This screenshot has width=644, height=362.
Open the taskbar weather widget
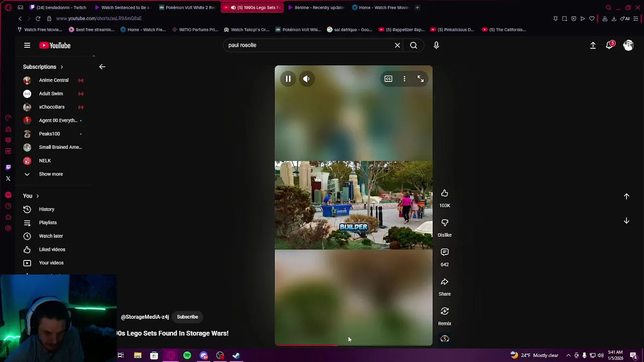click(534, 355)
